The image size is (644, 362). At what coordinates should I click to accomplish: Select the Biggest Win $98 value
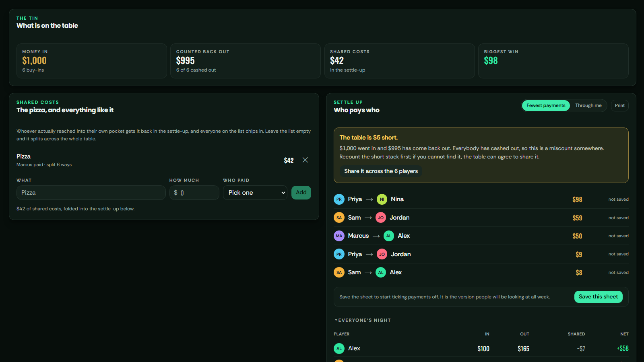[491, 61]
